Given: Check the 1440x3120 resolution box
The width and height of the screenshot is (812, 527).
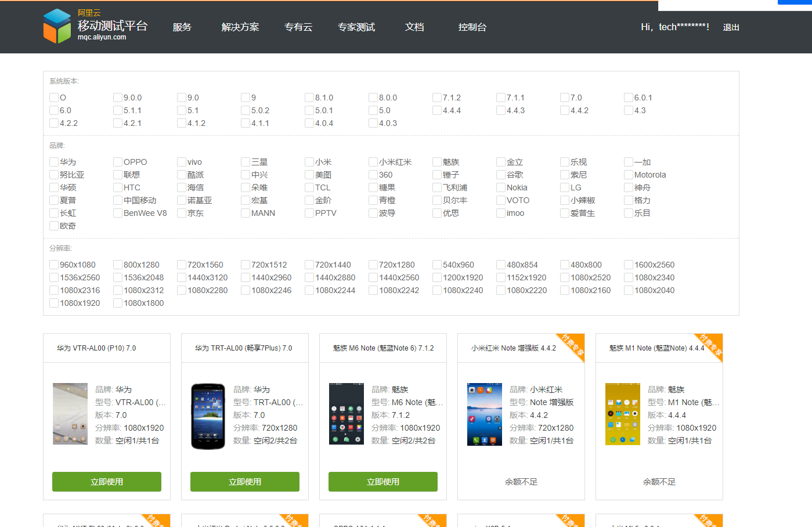Looking at the screenshot, I should [x=182, y=277].
